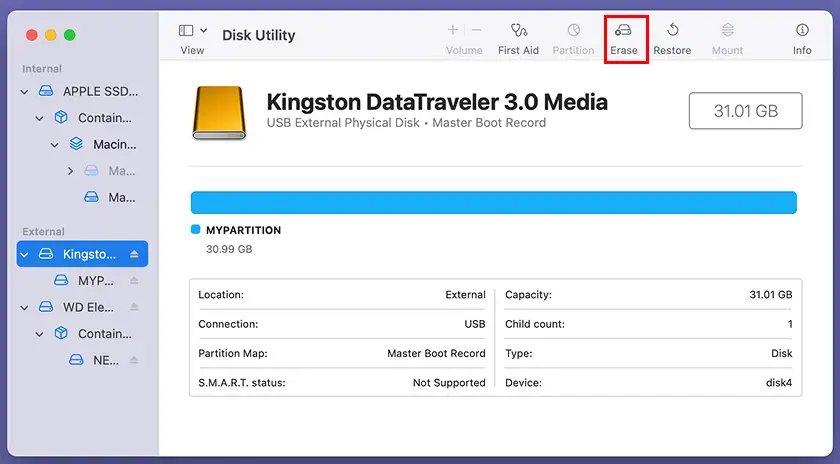
Task: Eject the MYPARTITION volume in the sidebar
Action: click(x=135, y=281)
